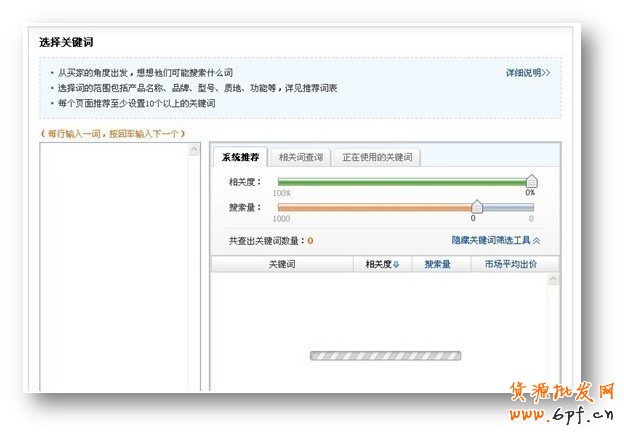
Task: Open the 相关词查询 tab
Action: (x=301, y=157)
